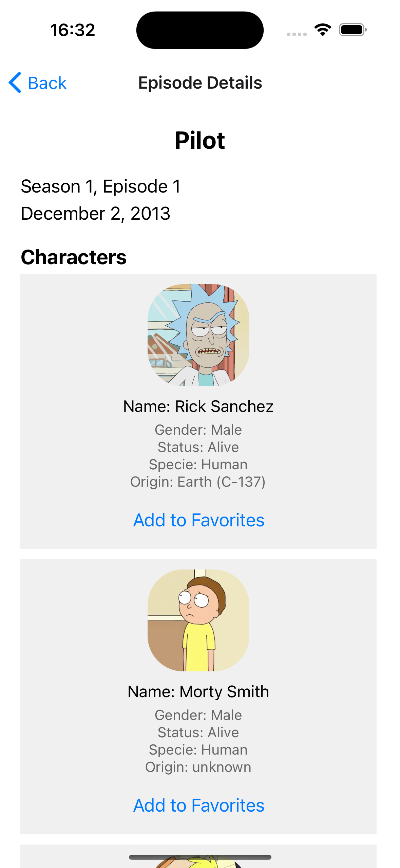Viewport: 400px width, 868px height.
Task: Tap the 16:32 clock in status bar
Action: click(x=73, y=30)
